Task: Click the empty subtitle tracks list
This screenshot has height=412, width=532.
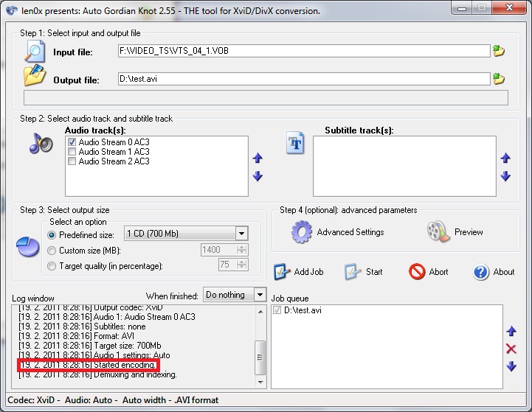Action: tap(404, 166)
